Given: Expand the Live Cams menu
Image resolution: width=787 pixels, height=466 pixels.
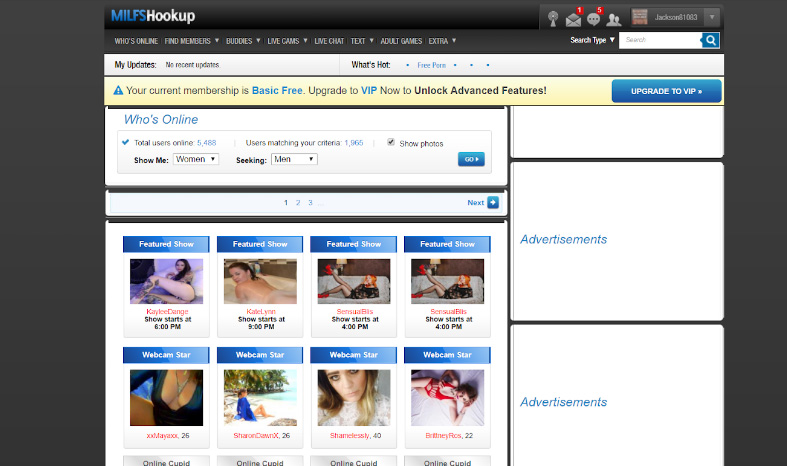Looking at the screenshot, I should pos(287,41).
